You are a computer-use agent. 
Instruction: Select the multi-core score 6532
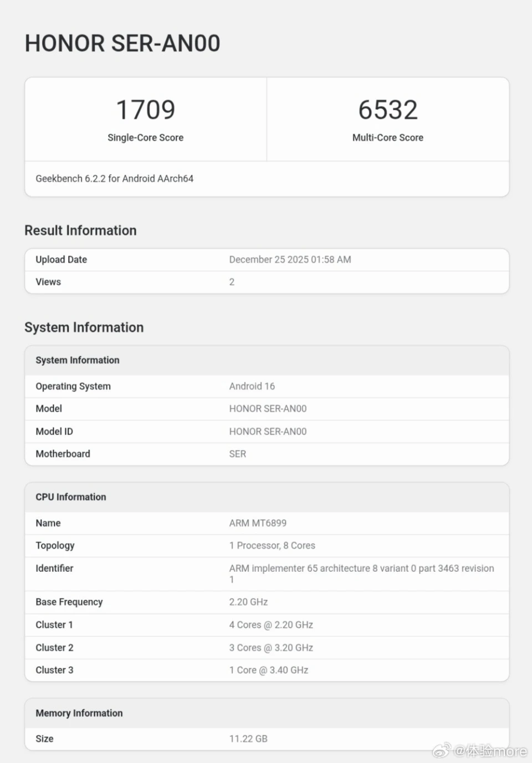click(387, 110)
